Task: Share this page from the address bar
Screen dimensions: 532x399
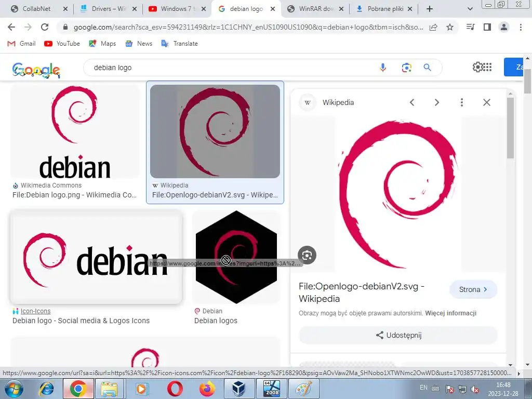Action: coord(433,27)
